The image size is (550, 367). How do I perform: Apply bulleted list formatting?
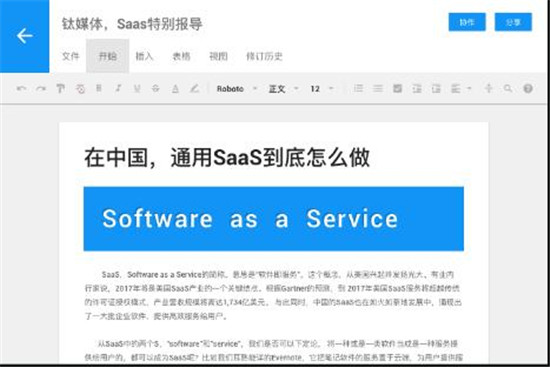coord(378,88)
